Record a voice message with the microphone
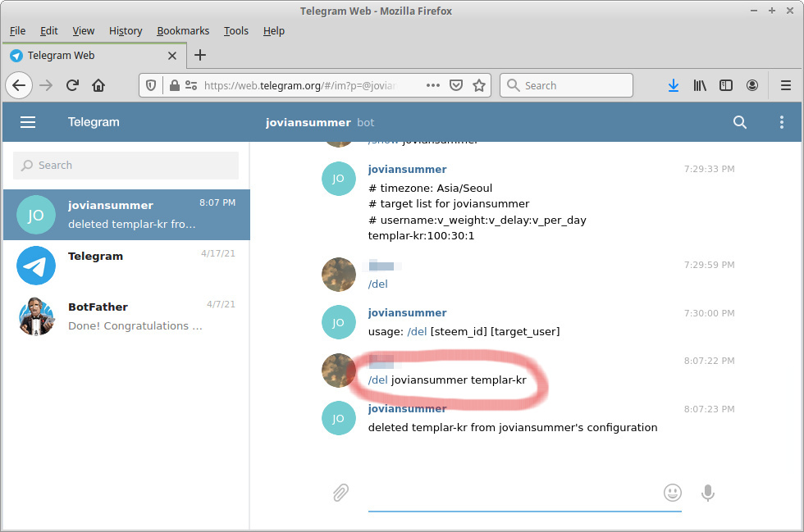The width and height of the screenshot is (804, 532). click(707, 493)
